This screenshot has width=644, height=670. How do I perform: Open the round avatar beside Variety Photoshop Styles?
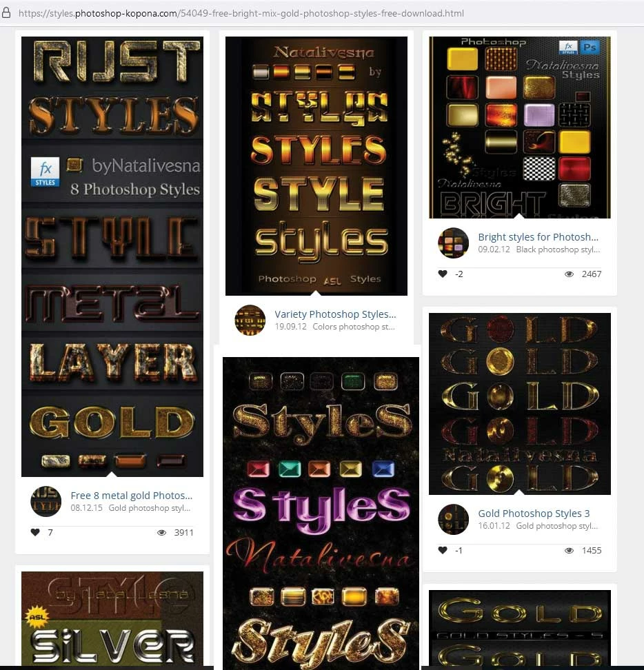250,320
